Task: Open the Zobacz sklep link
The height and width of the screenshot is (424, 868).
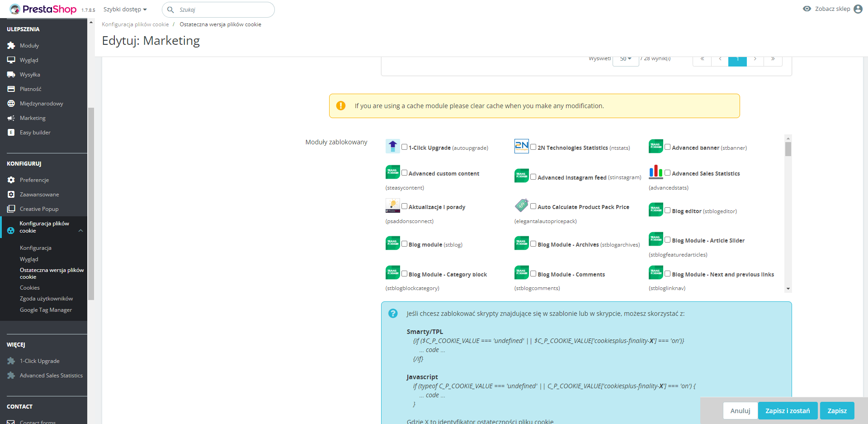Action: [x=832, y=9]
